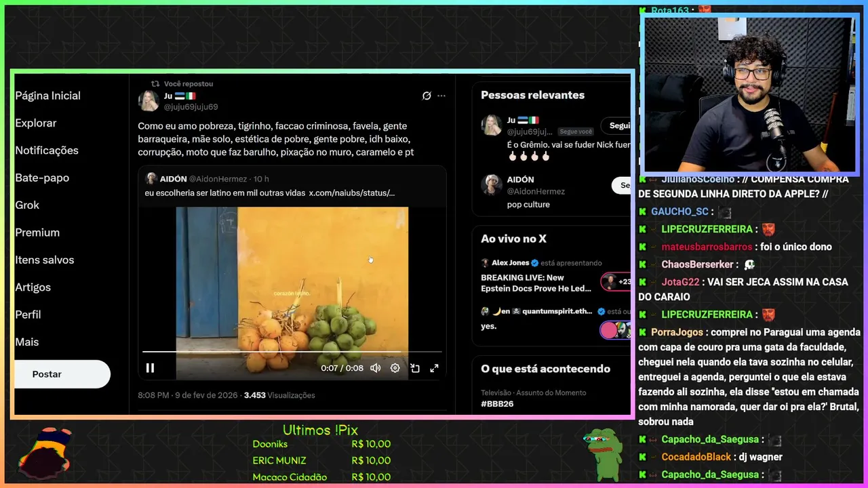The width and height of the screenshot is (868, 488).
Task: Click the 3.453 Visualizações count
Action: pos(279,395)
